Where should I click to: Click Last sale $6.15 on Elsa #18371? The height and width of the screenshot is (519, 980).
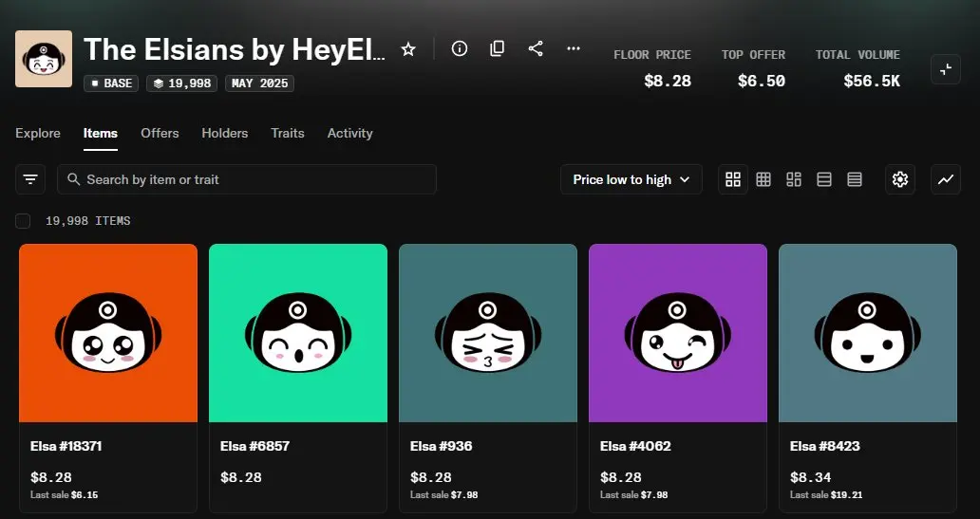click(x=65, y=494)
